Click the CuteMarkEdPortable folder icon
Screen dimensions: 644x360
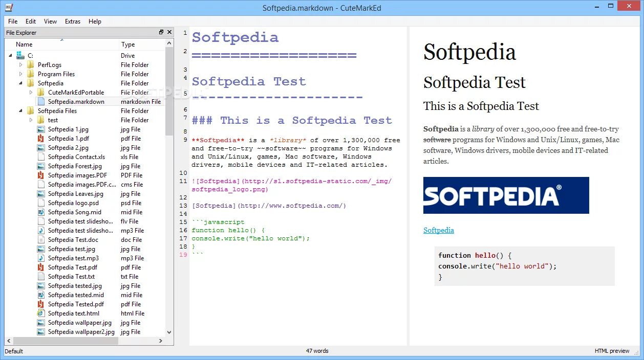(x=41, y=93)
